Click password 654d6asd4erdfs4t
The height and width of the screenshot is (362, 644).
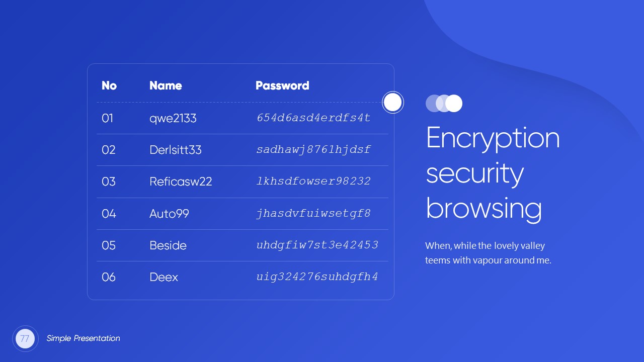pyautogui.click(x=313, y=118)
